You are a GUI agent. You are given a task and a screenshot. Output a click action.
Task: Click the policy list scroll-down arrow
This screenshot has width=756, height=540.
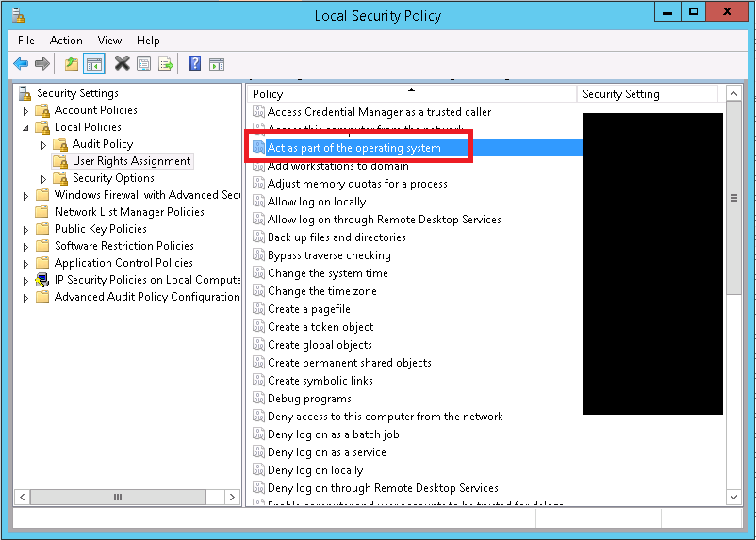coord(733,497)
